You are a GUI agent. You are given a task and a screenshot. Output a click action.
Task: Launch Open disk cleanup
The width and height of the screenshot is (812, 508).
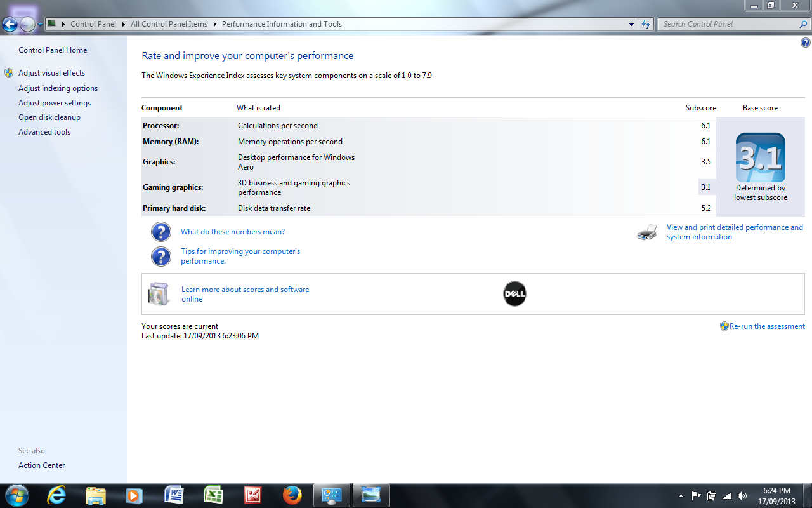(49, 117)
